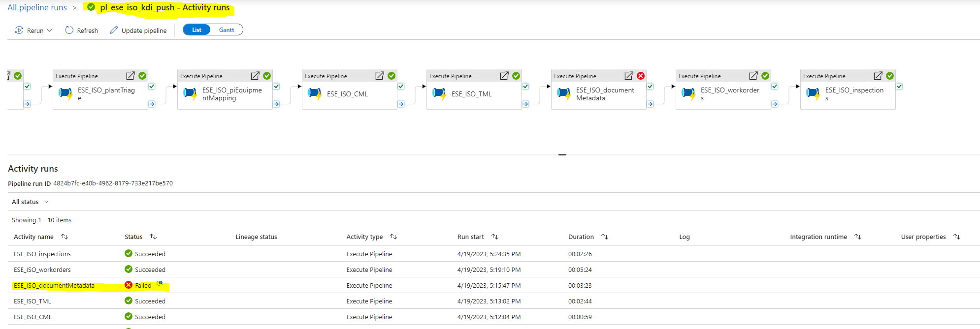Select ESE_ISO_inspections activity row name
Image resolution: width=980 pixels, height=329 pixels.
point(42,254)
